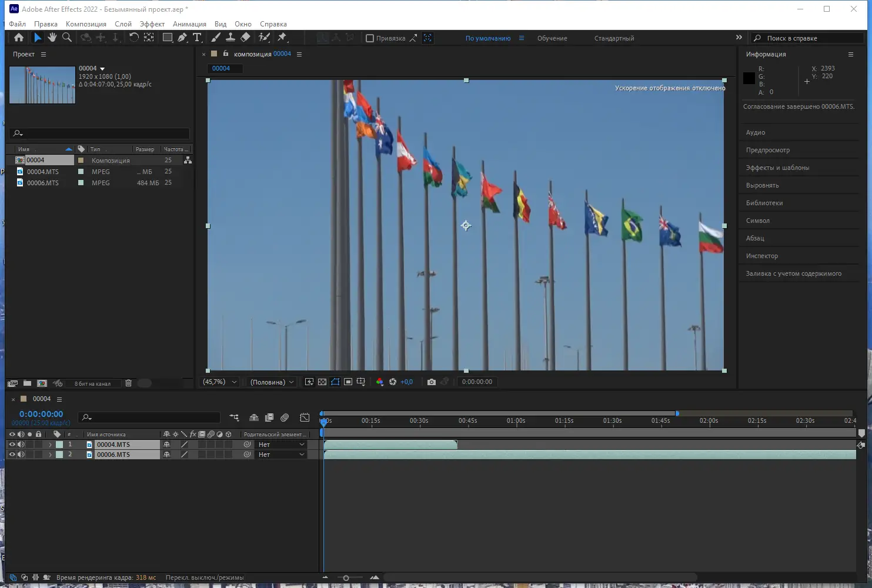Take a snapshot of the composition
Screen dimensions: 872x588
pos(431,382)
